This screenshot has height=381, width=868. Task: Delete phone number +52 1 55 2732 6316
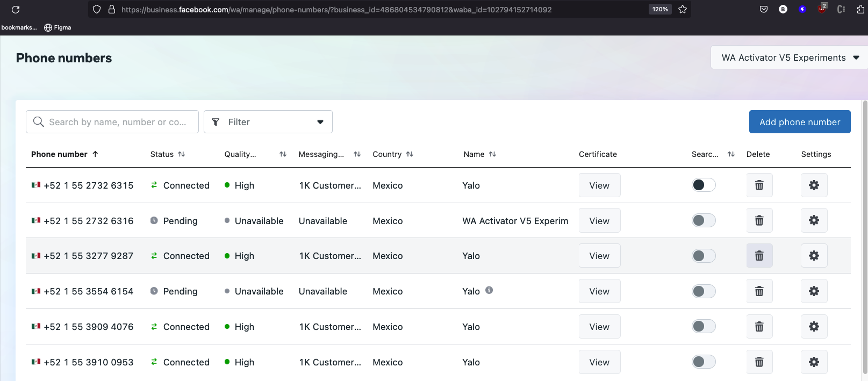pyautogui.click(x=759, y=220)
